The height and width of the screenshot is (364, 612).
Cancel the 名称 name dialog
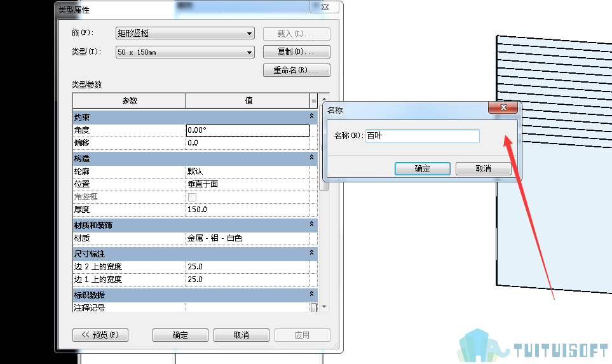(483, 168)
